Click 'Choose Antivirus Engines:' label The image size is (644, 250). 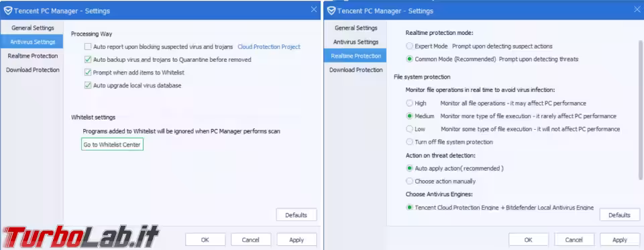tap(439, 194)
